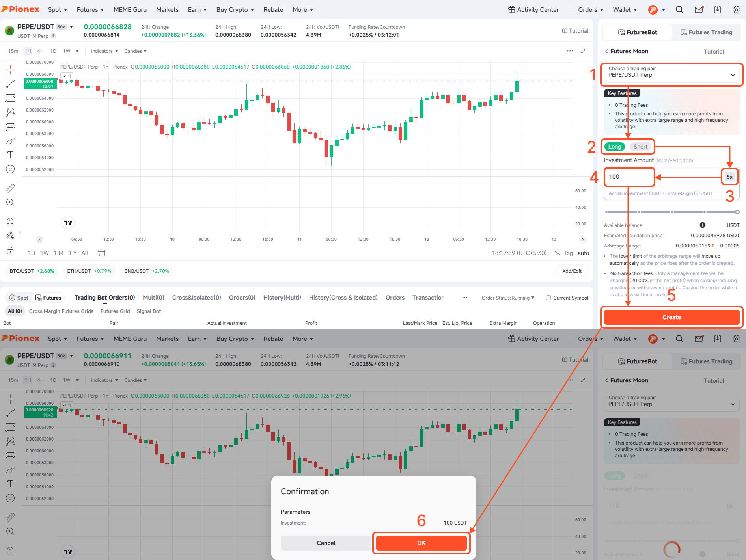Go back from Futures Moon
This screenshot has height=560, width=746.
tap(606, 51)
